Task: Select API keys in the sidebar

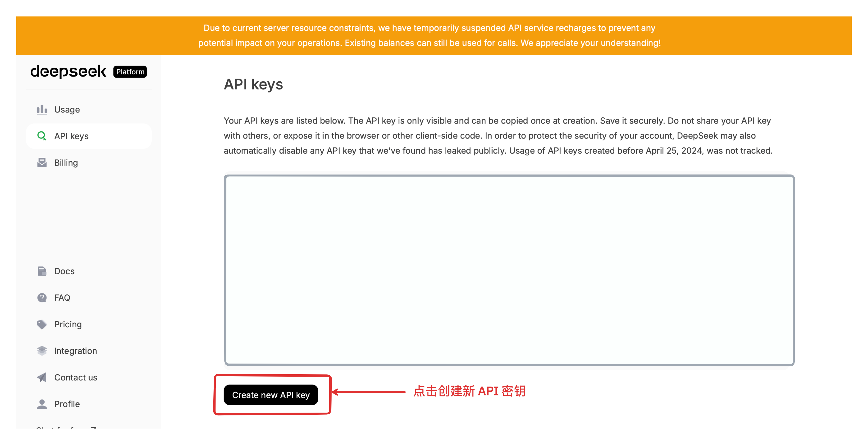Action: [89, 136]
